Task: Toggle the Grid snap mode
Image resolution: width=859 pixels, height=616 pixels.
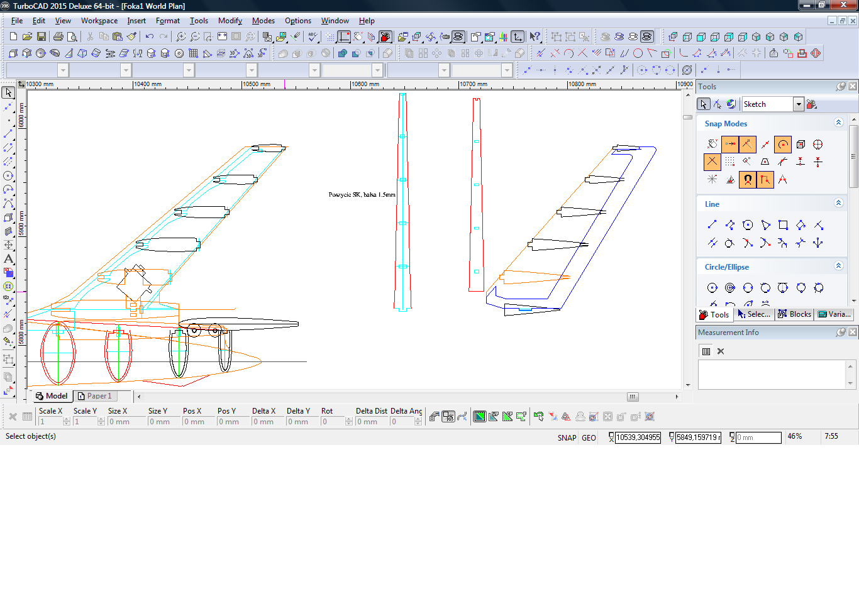Action: pos(729,162)
